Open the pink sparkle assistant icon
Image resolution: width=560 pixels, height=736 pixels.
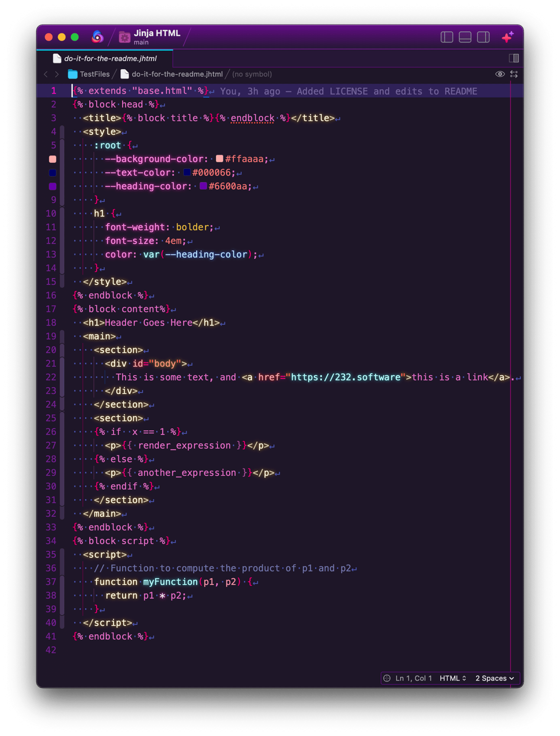pyautogui.click(x=508, y=37)
